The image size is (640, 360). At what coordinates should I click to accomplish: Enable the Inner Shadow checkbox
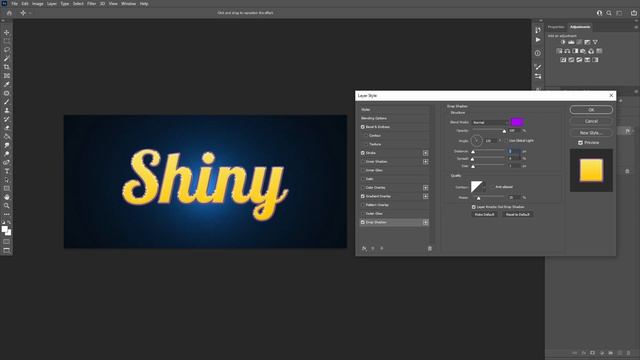click(362, 162)
